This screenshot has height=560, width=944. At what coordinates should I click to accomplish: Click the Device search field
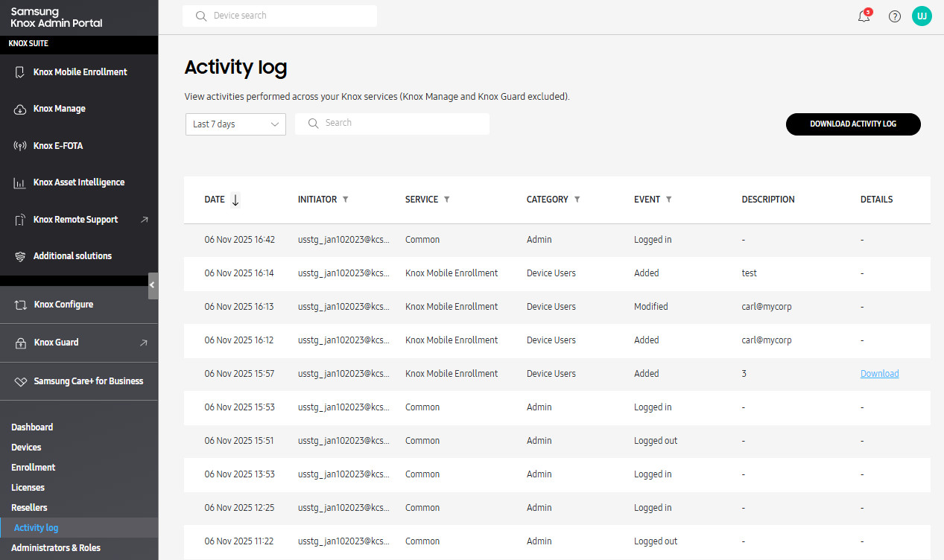[x=279, y=16]
